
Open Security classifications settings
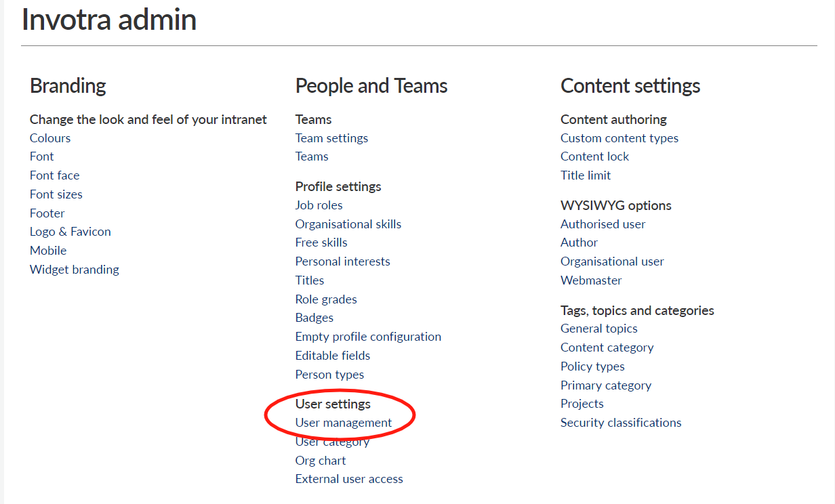(x=621, y=422)
